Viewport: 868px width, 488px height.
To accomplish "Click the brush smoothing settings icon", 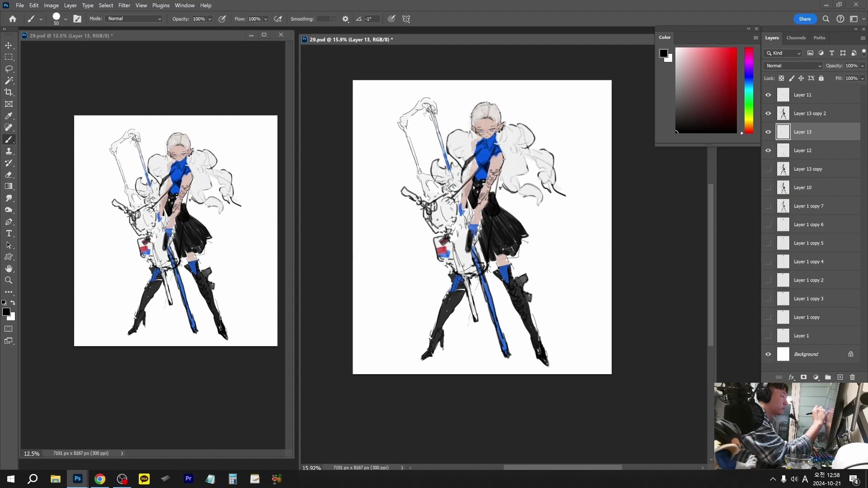I will (346, 19).
